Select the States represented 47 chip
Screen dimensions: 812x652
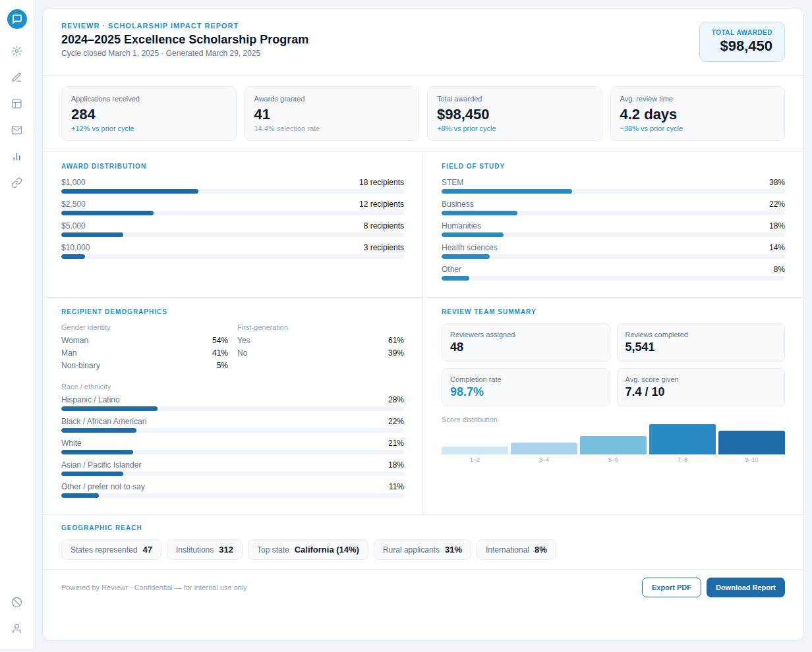click(111, 549)
